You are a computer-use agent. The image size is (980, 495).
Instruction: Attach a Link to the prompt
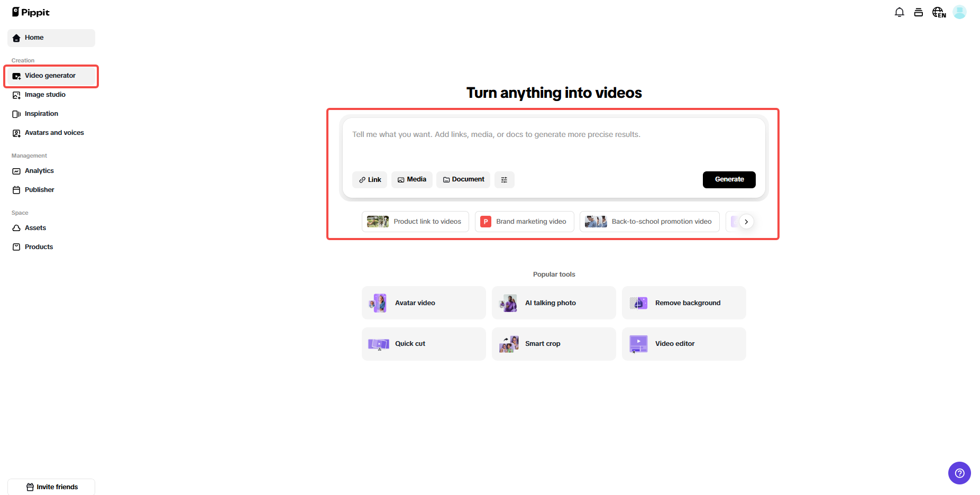(369, 180)
